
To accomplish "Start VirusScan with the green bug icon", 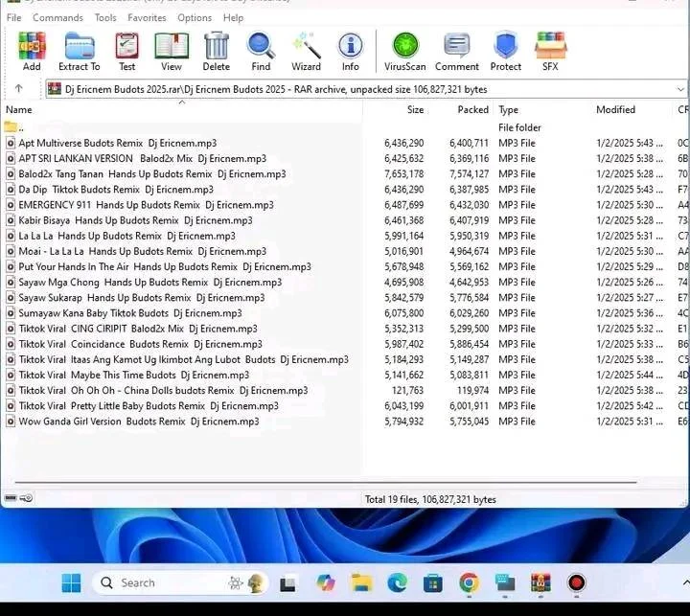I will 404,51.
